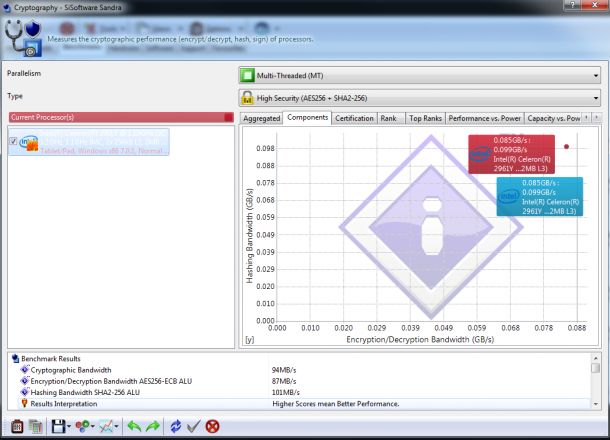
Task: Click the green forward arrow
Action: 152,426
